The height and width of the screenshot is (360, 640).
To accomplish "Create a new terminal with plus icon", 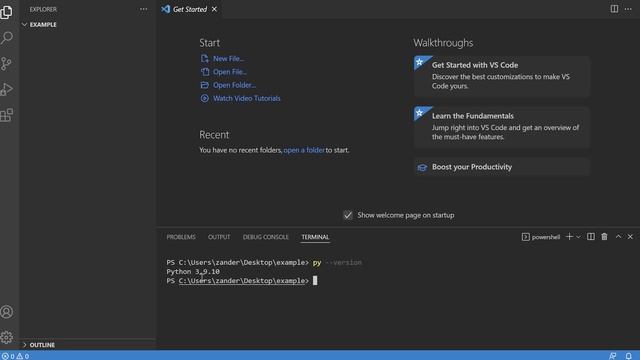I will (569, 237).
